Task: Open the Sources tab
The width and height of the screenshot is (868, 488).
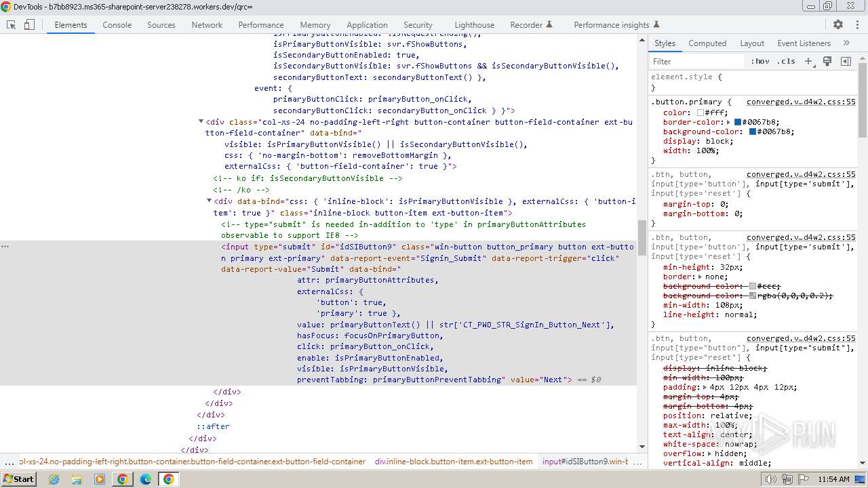Action: pos(161,24)
